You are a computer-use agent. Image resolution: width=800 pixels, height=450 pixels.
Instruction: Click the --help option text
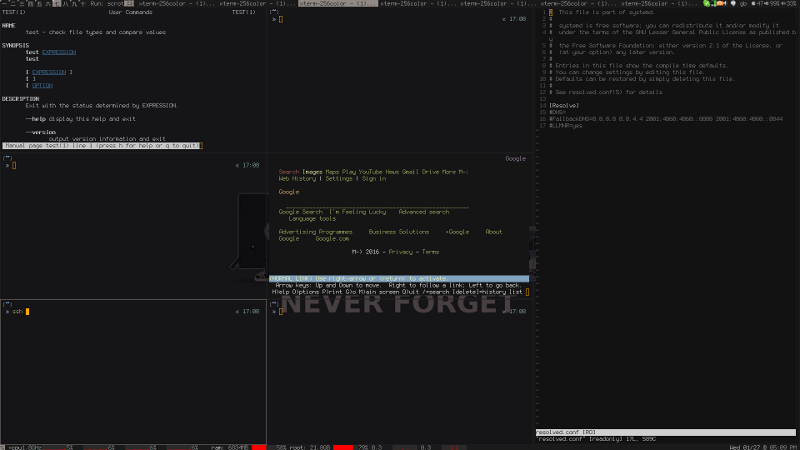click(36, 119)
